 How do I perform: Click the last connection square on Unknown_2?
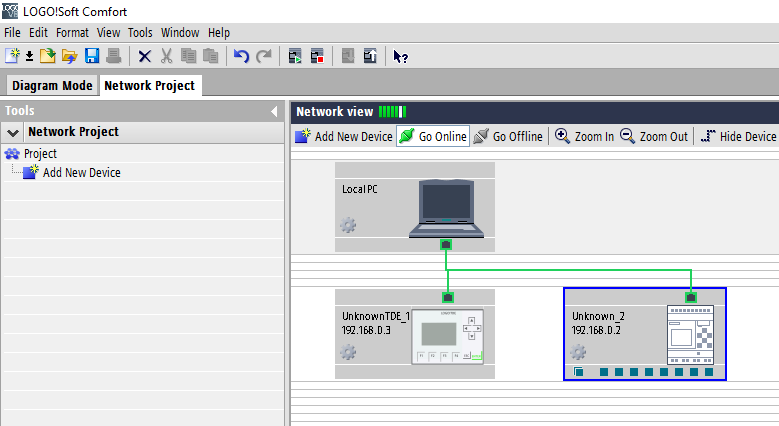(709, 372)
